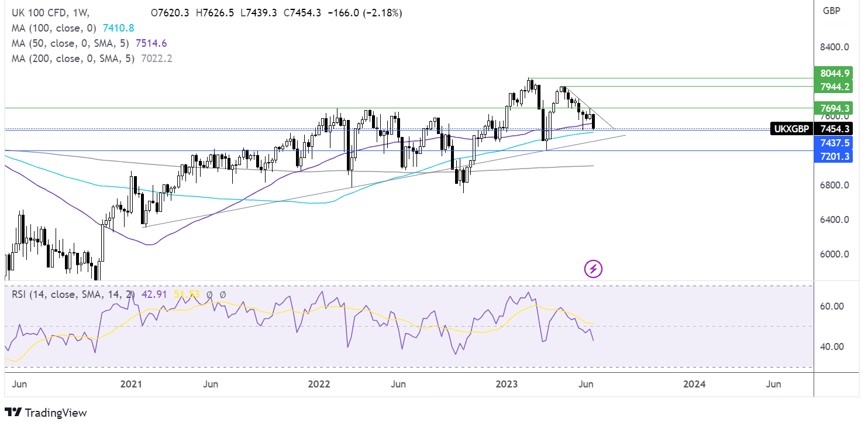Click the blue 7437.5 price label

coord(832,142)
